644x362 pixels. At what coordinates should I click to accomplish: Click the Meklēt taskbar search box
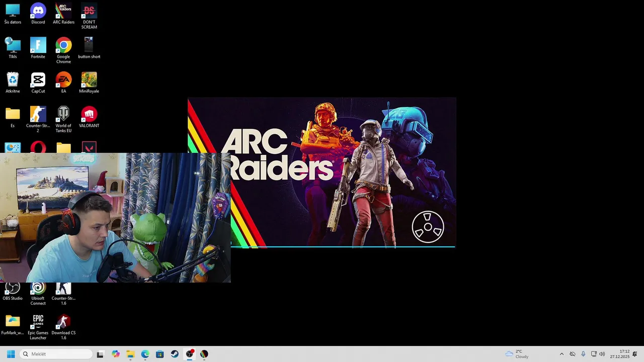pyautogui.click(x=56, y=354)
